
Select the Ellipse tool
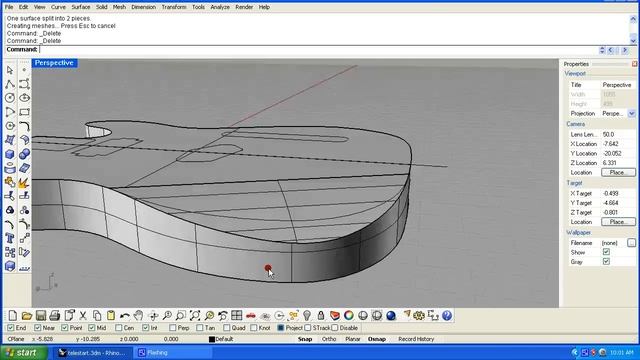click(24, 98)
